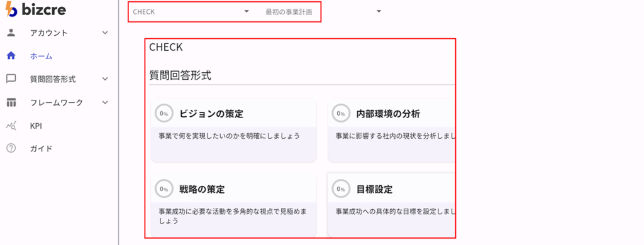Click the 質問回答形式 speech bubble icon
The width and height of the screenshot is (644, 245).
[11, 79]
